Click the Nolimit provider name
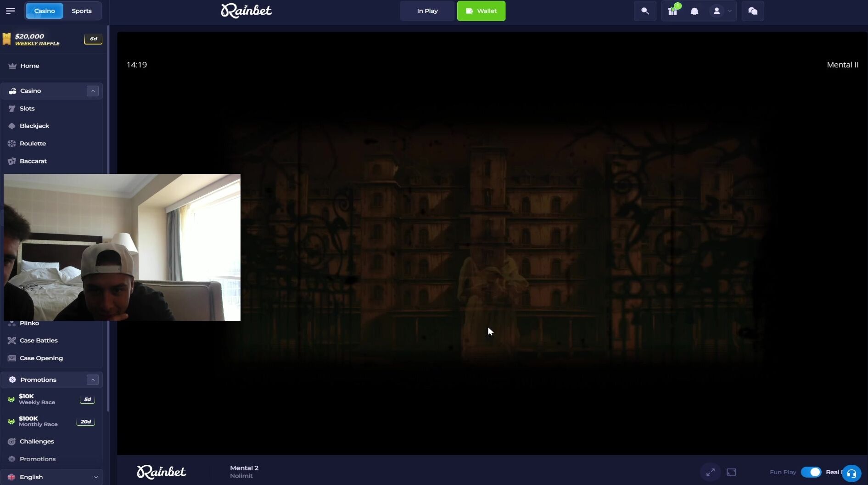 point(241,476)
